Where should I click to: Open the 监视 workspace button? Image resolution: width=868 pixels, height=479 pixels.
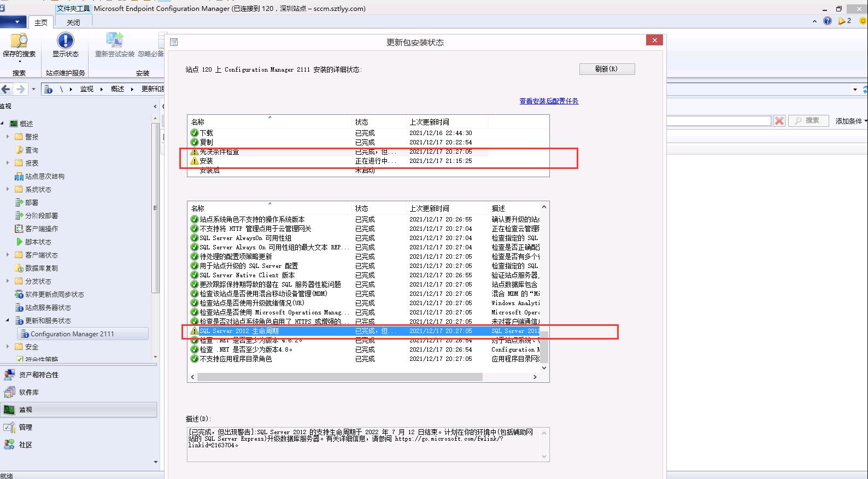[79, 410]
